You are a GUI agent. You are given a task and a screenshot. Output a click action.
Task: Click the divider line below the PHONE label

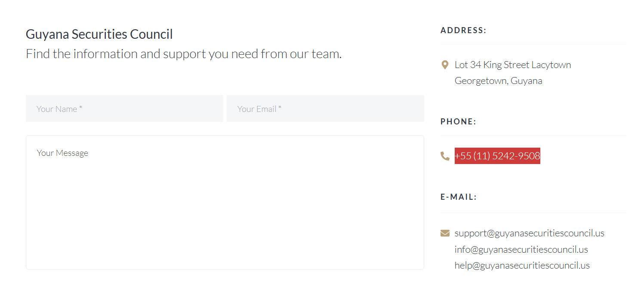click(x=533, y=136)
